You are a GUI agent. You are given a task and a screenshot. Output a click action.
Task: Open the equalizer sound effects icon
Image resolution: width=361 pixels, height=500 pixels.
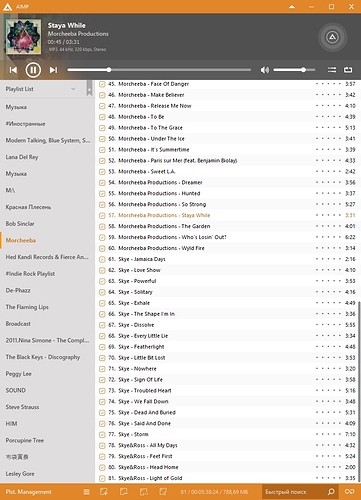(x=332, y=70)
